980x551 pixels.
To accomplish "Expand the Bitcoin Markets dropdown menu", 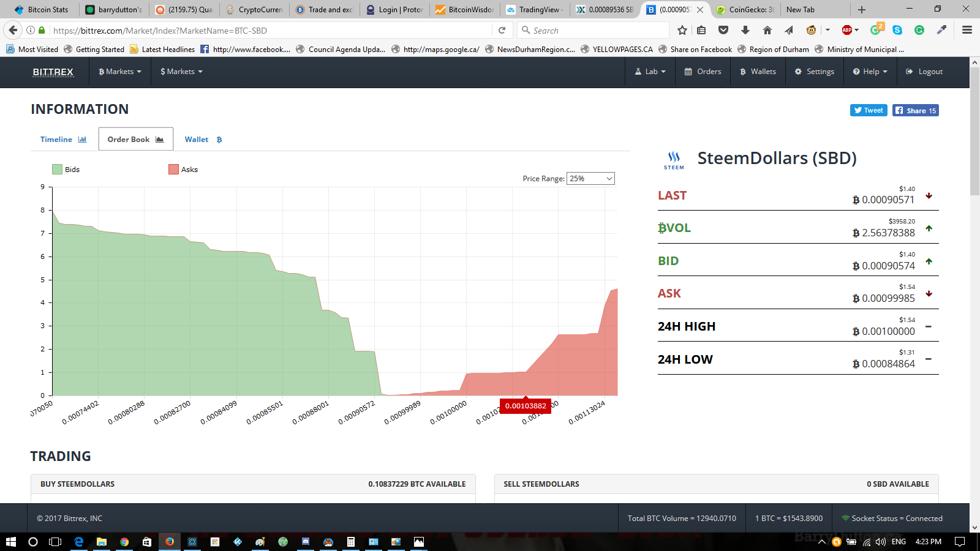I will 120,72.
